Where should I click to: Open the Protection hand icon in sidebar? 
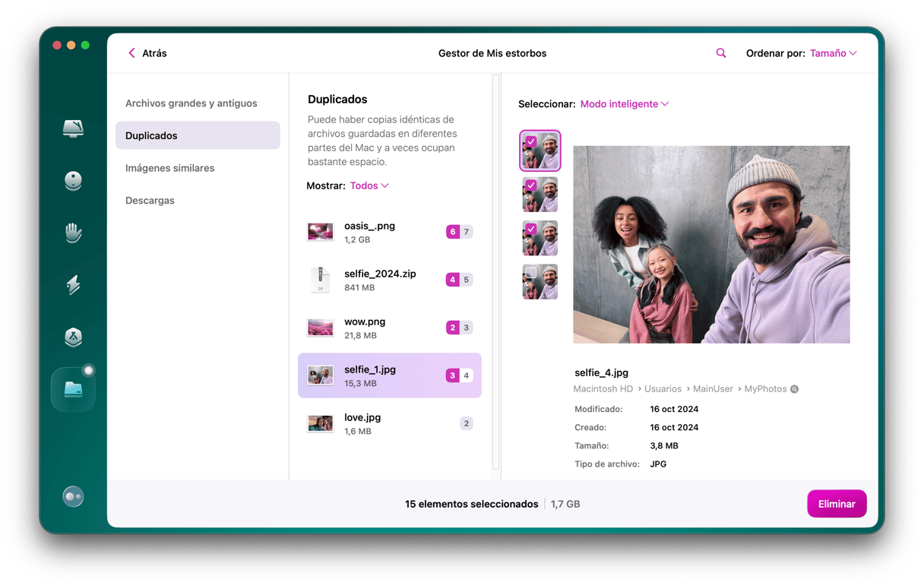click(73, 233)
